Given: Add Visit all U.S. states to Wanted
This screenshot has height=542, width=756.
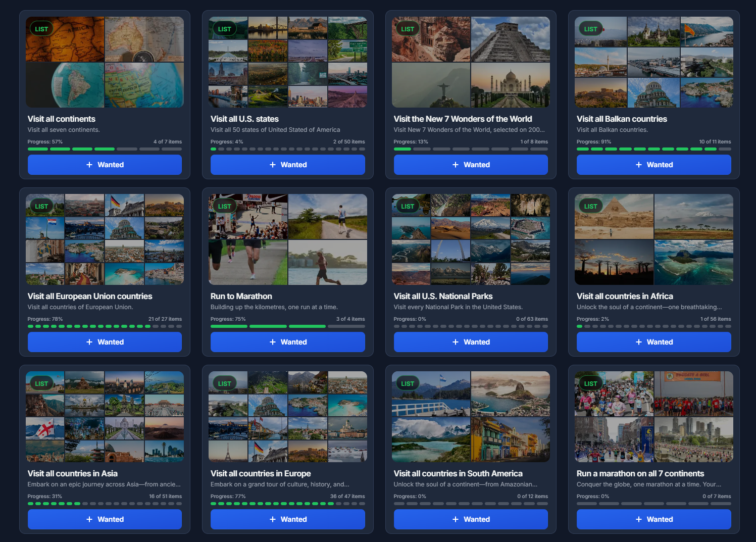Looking at the screenshot, I should click(287, 165).
